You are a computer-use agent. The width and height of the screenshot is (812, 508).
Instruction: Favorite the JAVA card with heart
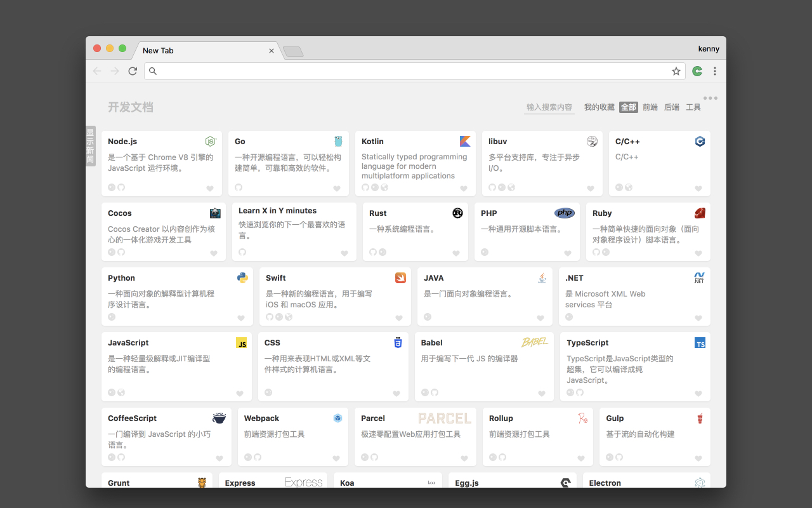(540, 318)
